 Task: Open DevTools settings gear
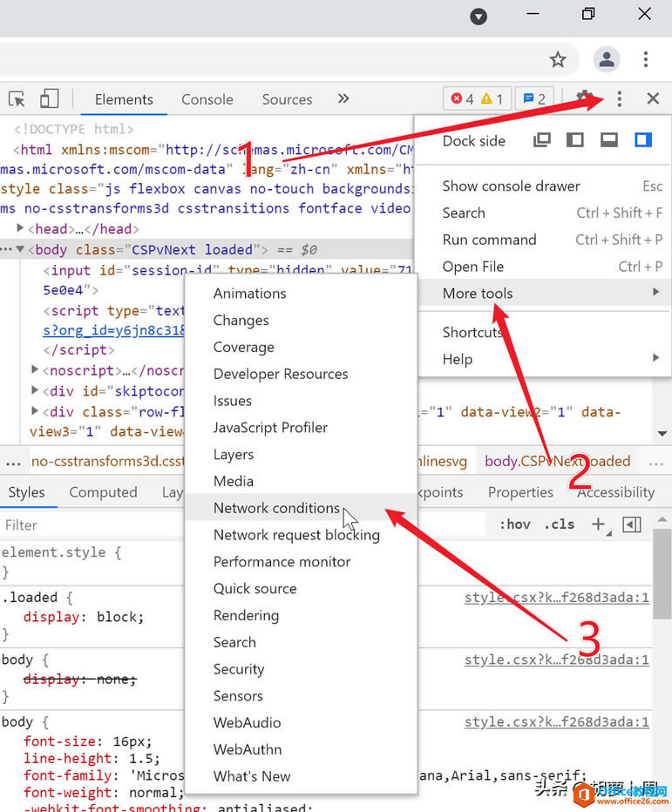pyautogui.click(x=585, y=98)
